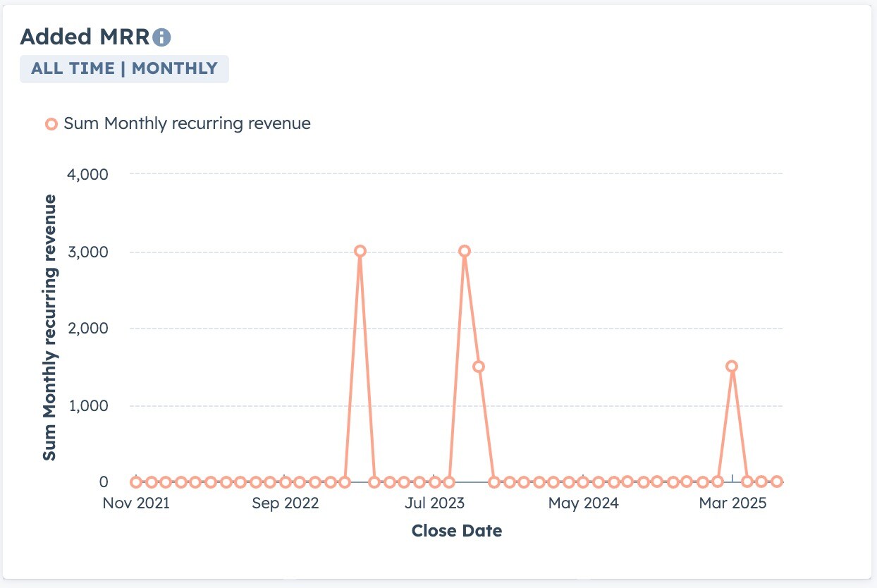
Task: Select the first 3,000 peak data point
Action: (x=360, y=251)
